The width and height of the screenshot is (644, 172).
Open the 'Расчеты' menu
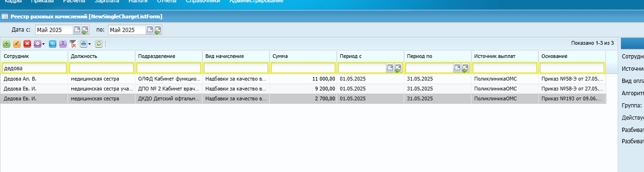point(74,2)
